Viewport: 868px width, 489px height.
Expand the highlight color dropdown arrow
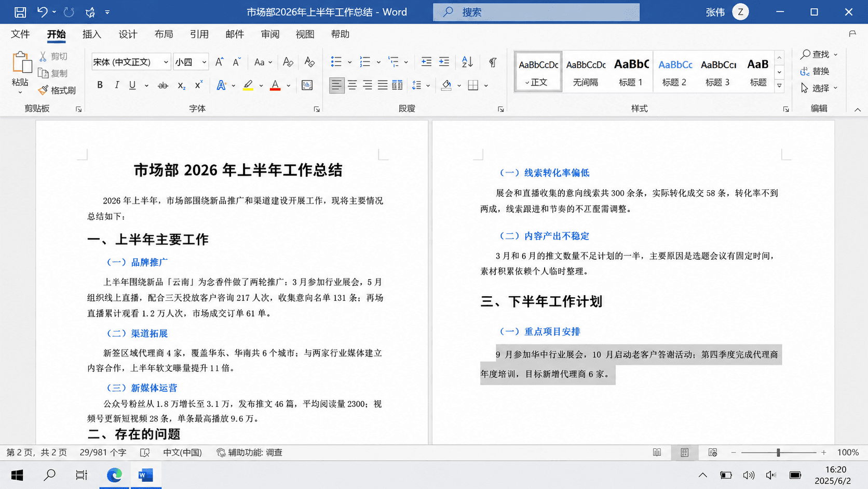point(261,86)
